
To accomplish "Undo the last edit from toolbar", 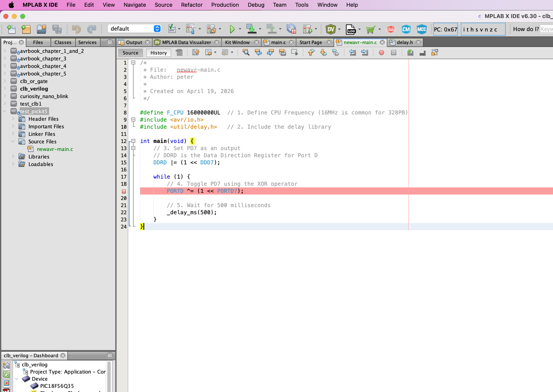I will click(x=76, y=29).
